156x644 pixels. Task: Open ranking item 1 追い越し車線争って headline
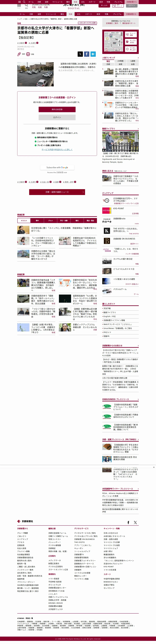126,73
